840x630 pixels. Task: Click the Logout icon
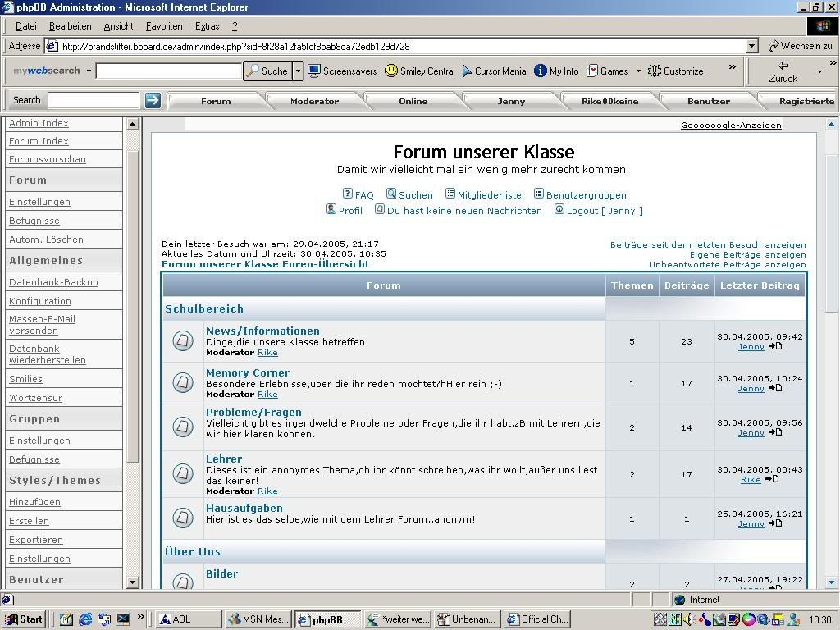(x=559, y=209)
